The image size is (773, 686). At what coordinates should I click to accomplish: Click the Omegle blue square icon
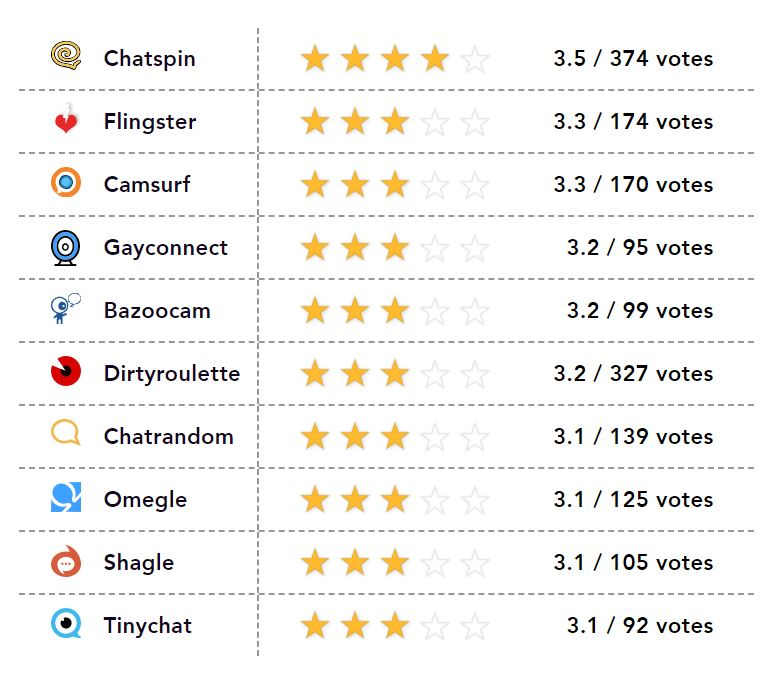65,498
